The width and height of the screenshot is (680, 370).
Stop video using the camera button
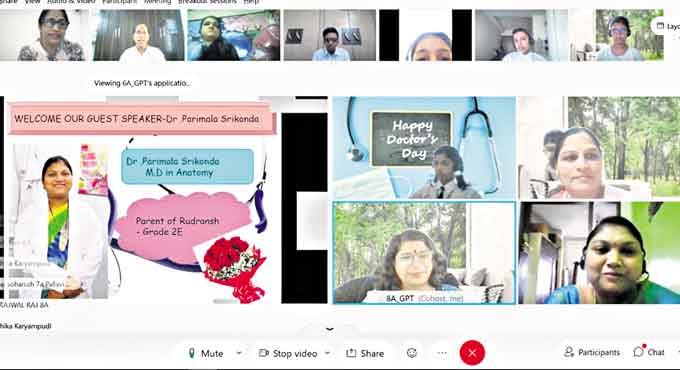pos(288,353)
